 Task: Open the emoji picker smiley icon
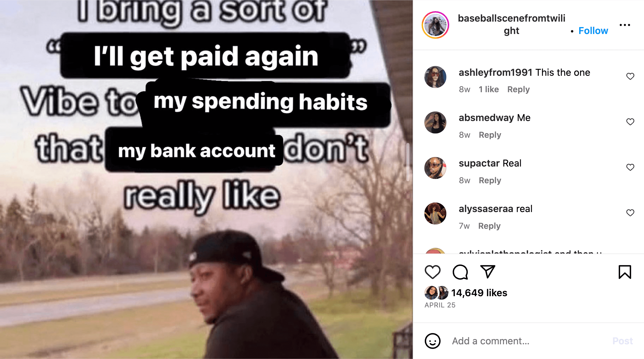(433, 341)
